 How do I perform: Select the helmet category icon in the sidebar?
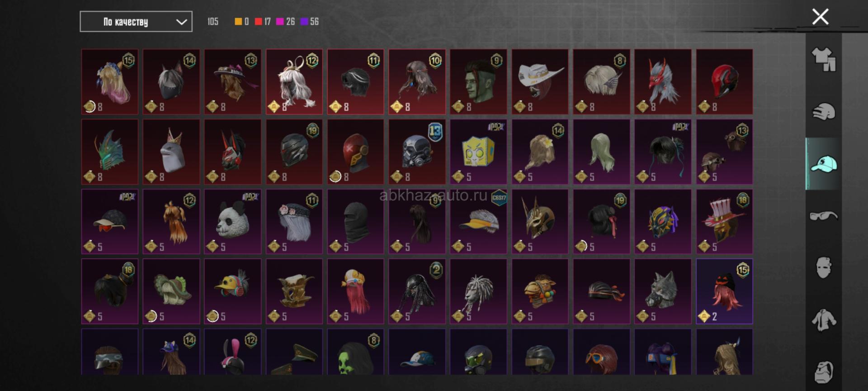click(x=824, y=112)
